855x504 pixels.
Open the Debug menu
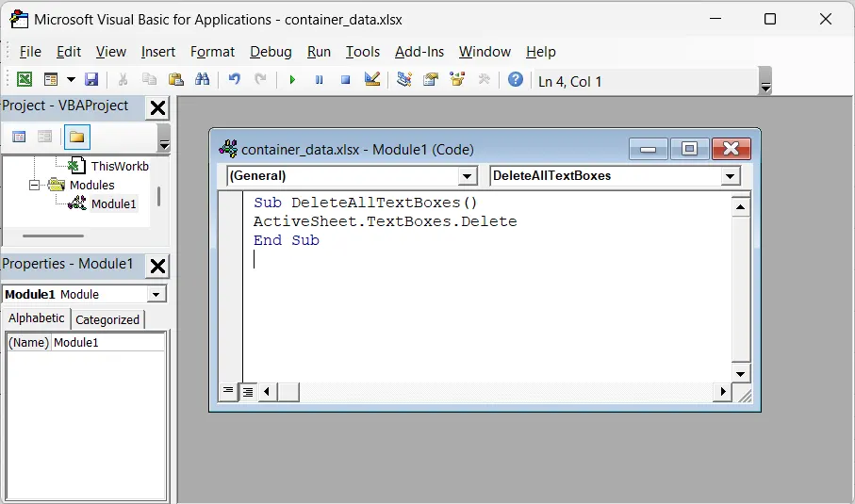pyautogui.click(x=270, y=52)
